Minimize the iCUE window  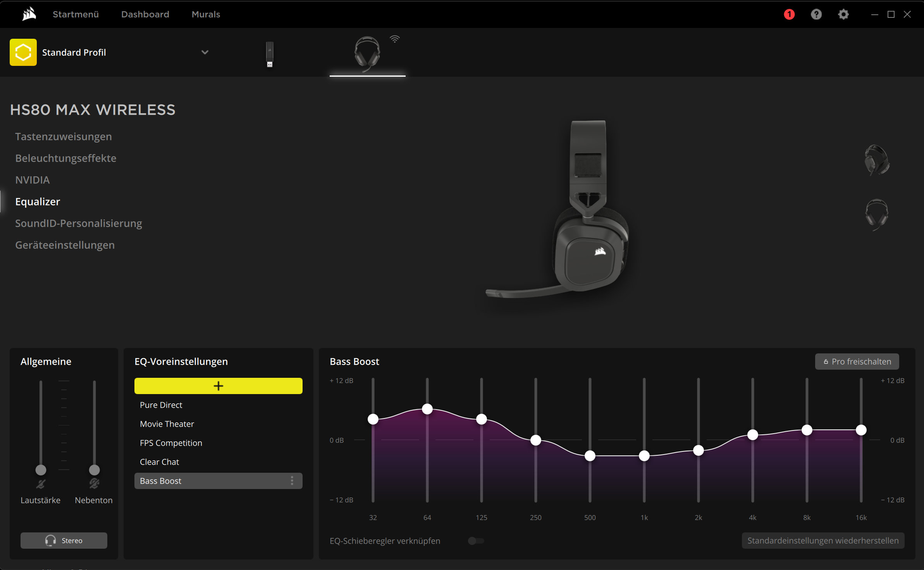pos(874,14)
